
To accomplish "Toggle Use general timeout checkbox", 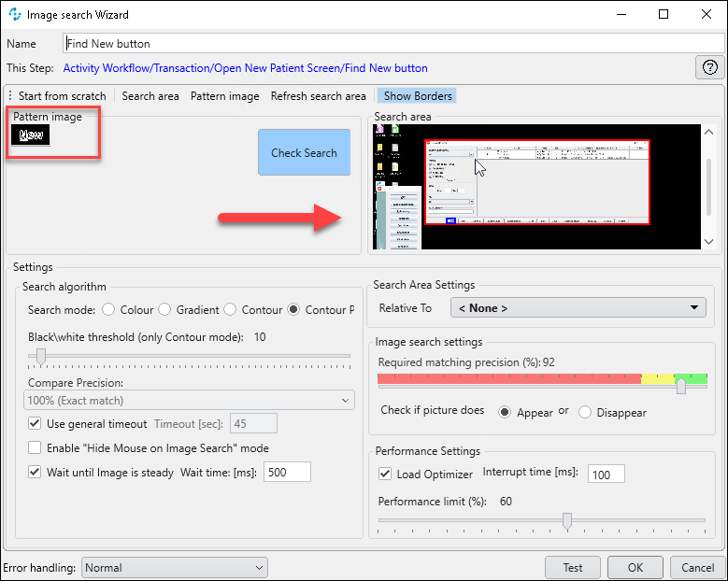I will click(35, 423).
